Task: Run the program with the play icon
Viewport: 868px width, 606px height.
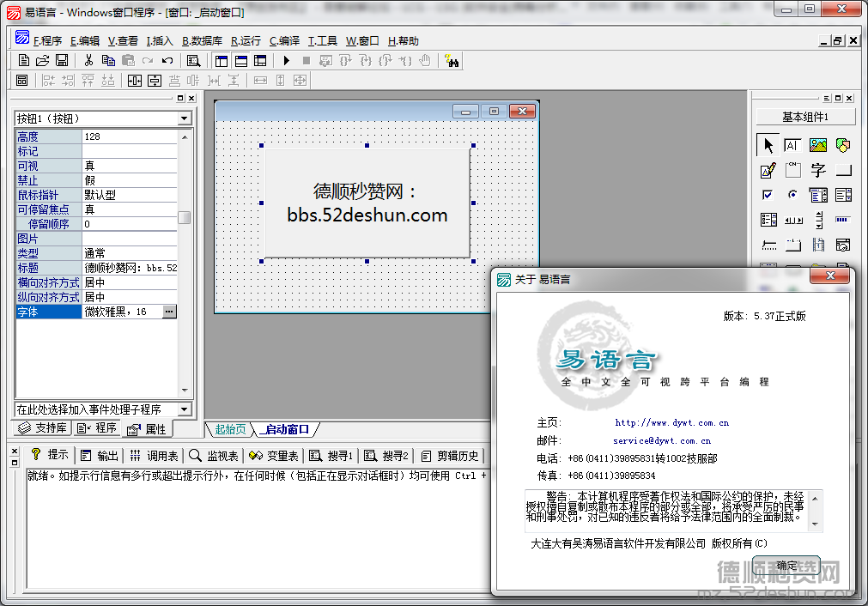Action: (x=286, y=60)
